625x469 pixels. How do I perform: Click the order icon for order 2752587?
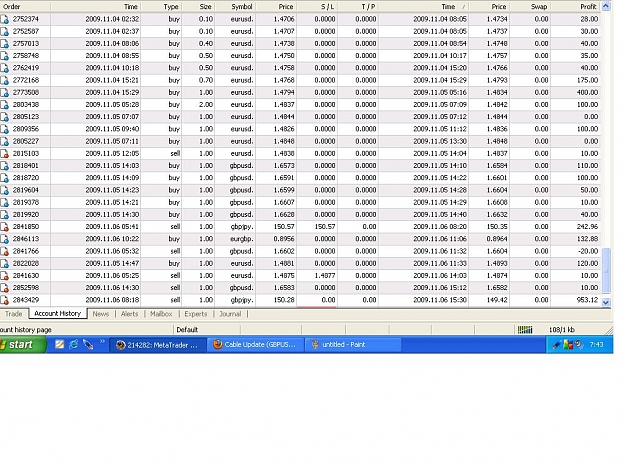tap(5, 31)
